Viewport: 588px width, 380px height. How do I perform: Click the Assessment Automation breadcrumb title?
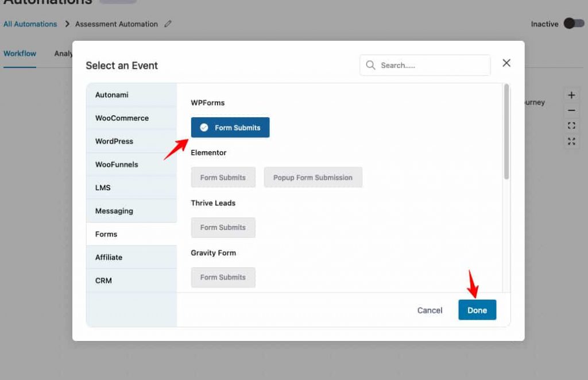(x=116, y=24)
